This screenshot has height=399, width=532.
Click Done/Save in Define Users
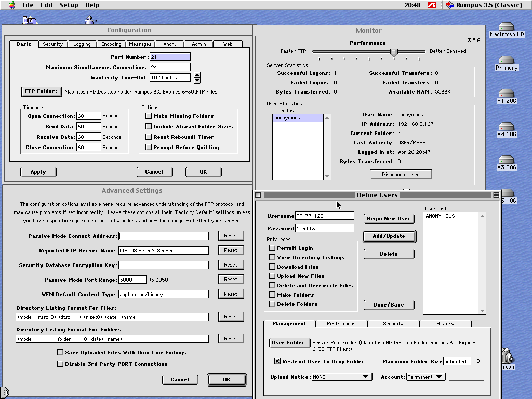389,304
